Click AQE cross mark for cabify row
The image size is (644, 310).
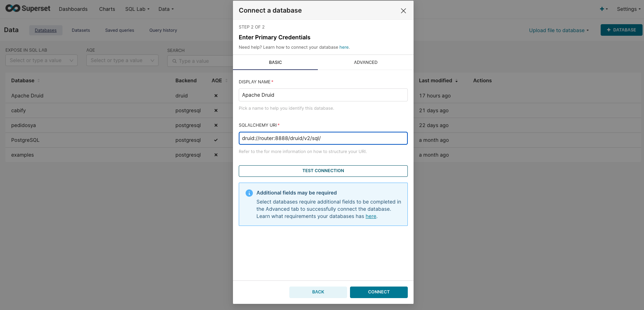pyautogui.click(x=216, y=110)
